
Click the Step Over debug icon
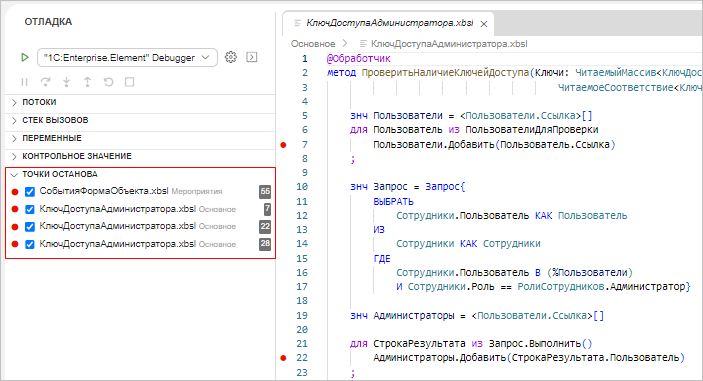click(x=45, y=82)
